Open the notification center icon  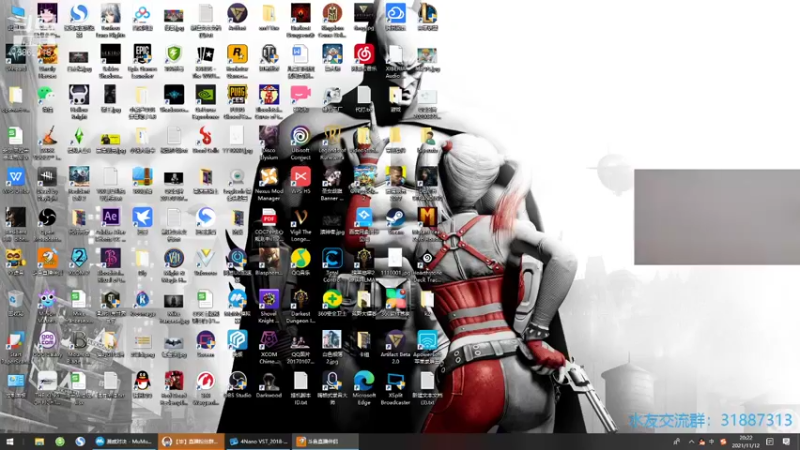pos(786,441)
